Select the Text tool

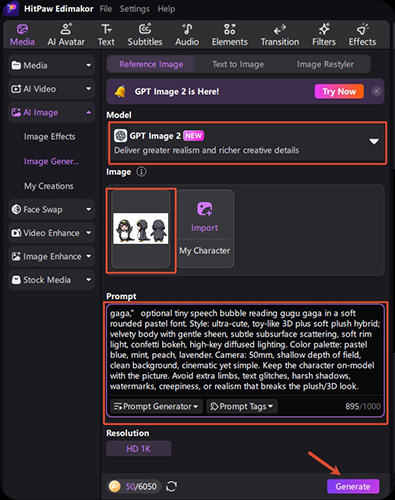106,35
